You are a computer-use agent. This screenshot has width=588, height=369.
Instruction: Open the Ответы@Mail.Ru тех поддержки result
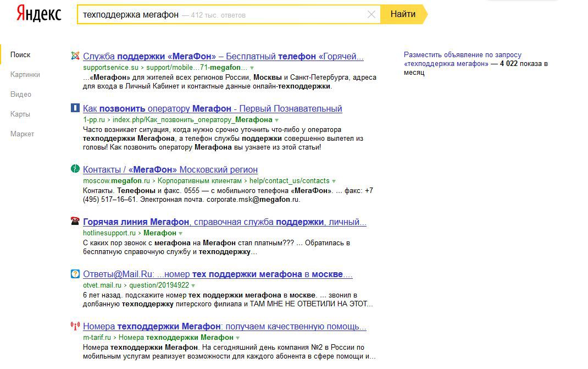pyautogui.click(x=218, y=274)
